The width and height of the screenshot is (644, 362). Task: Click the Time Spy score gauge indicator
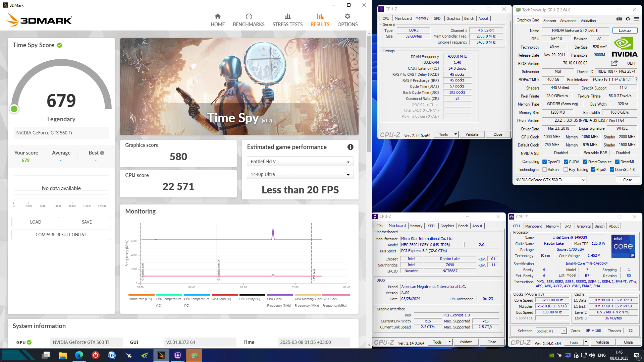(x=14, y=109)
